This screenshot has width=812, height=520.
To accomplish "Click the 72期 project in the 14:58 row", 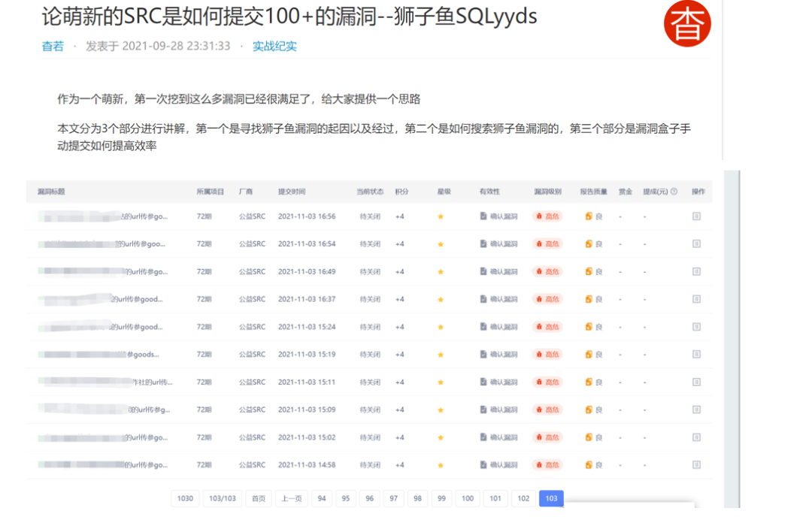I will pos(204,465).
